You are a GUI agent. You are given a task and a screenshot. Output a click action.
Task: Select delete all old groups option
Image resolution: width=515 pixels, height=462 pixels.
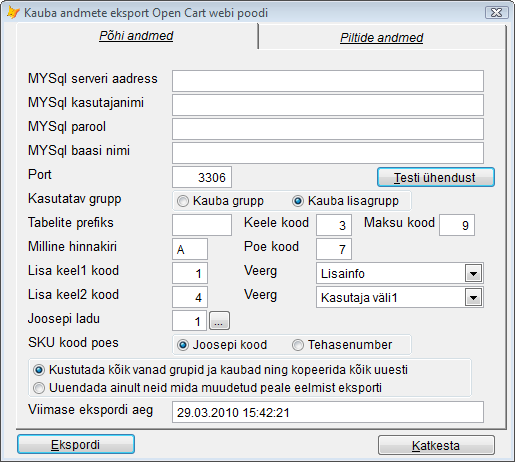click(x=39, y=370)
